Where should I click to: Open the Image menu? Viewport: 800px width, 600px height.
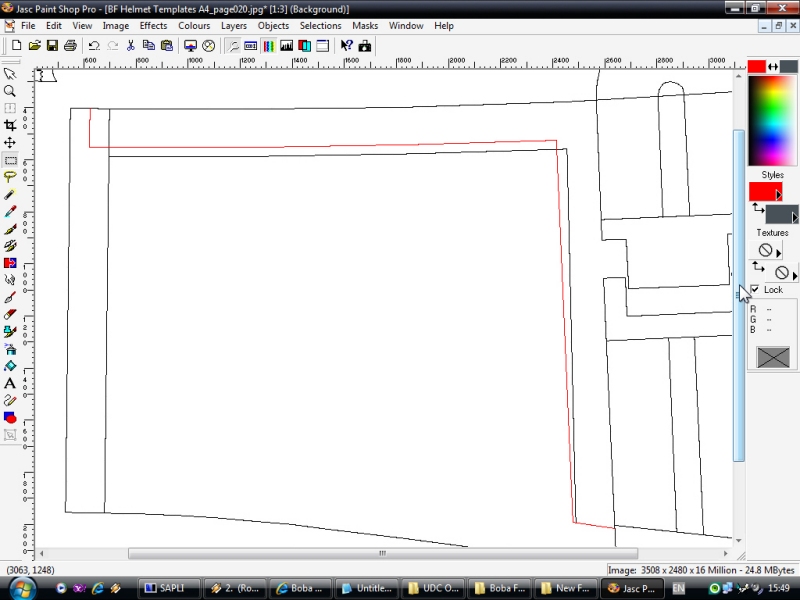point(116,26)
